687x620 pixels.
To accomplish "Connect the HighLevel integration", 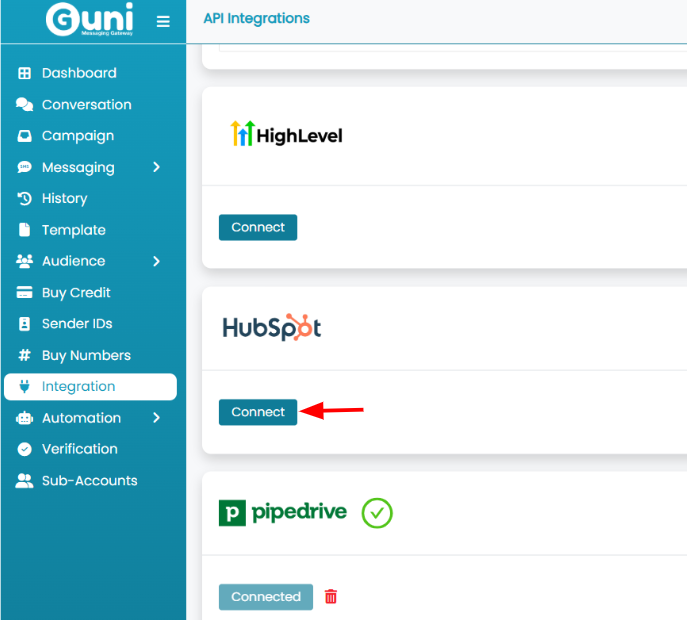I will click(258, 227).
